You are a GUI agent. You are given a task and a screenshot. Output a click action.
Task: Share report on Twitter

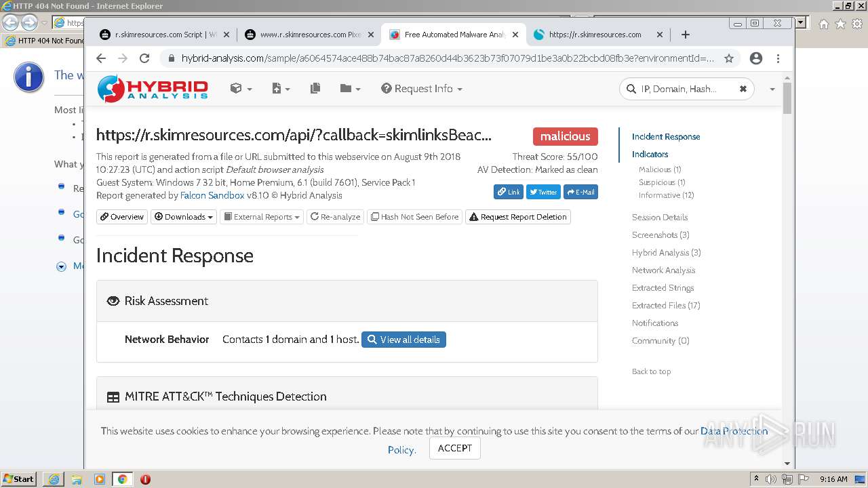tap(543, 192)
